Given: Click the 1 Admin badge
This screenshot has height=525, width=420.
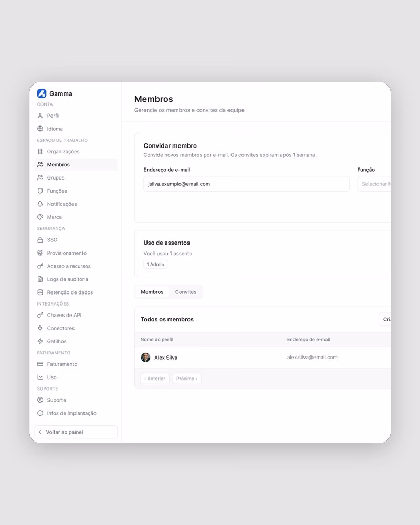Looking at the screenshot, I should coord(155,264).
